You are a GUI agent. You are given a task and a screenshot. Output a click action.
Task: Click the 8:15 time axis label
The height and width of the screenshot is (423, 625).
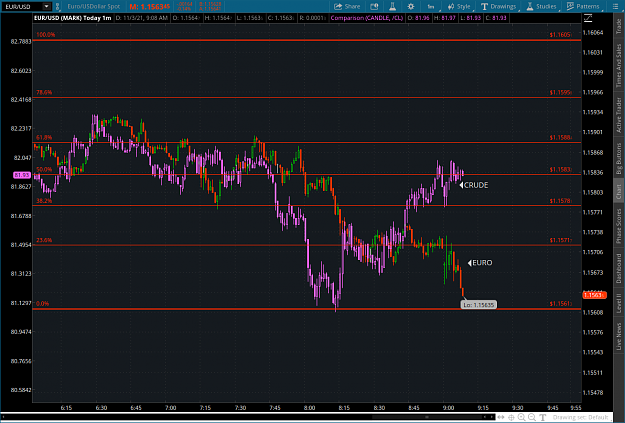point(344,407)
